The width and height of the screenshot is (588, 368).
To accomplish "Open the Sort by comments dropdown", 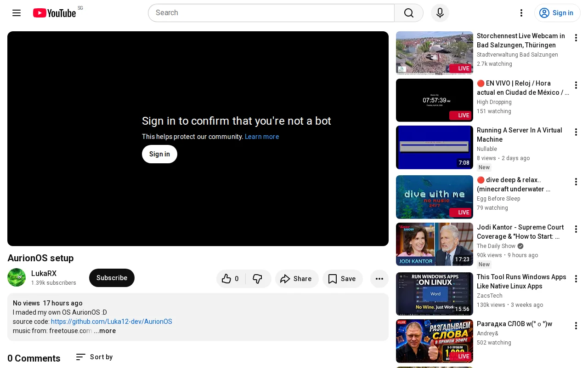I will coord(94,357).
